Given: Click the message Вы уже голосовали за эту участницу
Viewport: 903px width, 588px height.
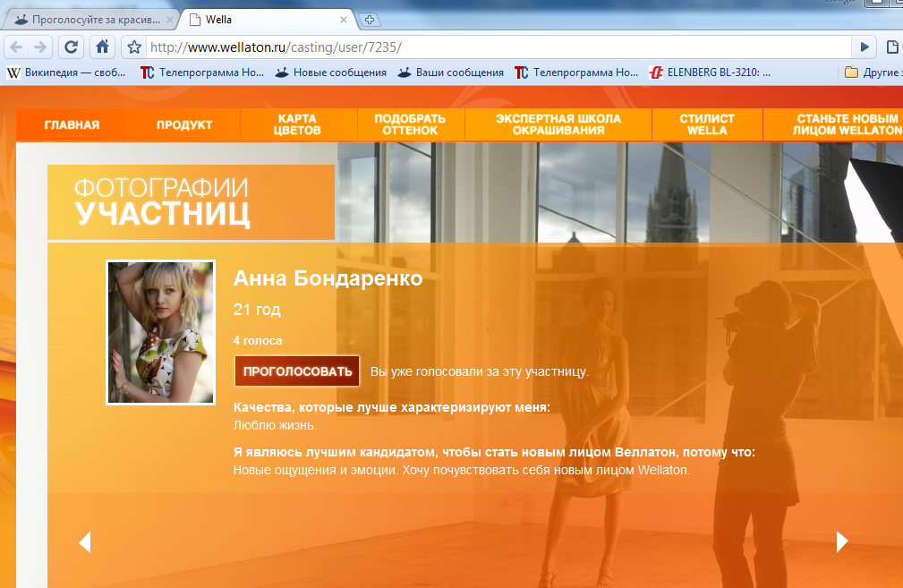Looking at the screenshot, I should coord(480,372).
